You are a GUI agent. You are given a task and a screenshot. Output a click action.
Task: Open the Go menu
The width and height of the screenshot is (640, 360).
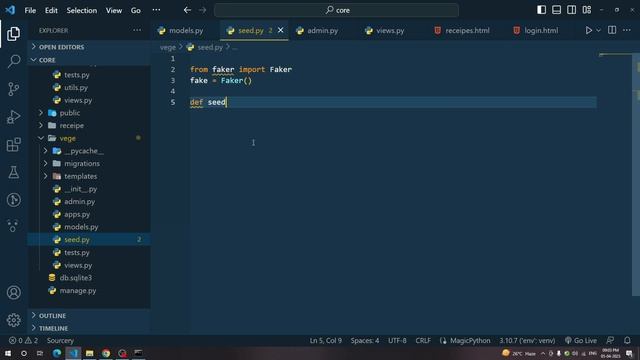tap(136, 10)
